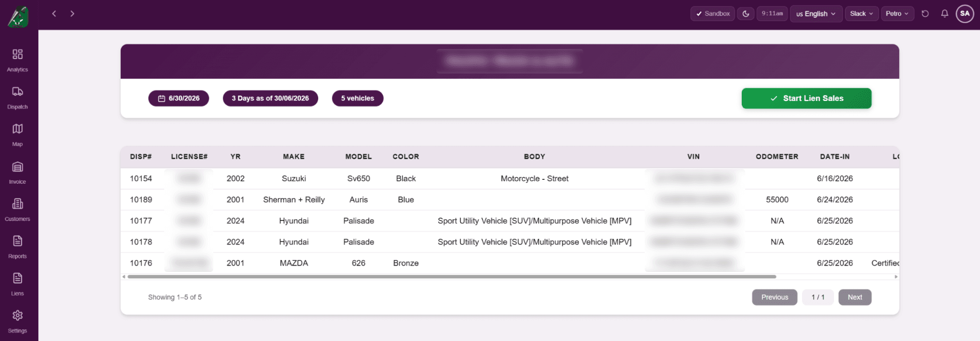The width and height of the screenshot is (980, 341).
Task: Click the Bronze color cell
Action: 406,263
